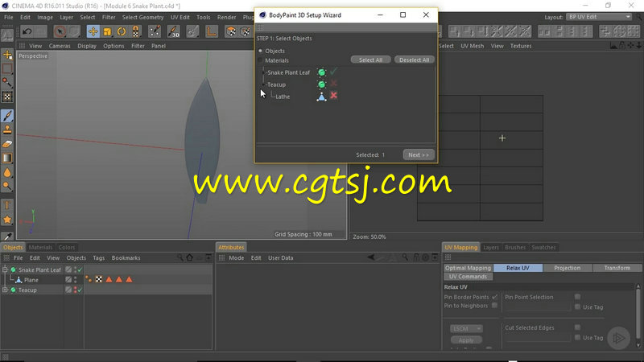
Task: Select the water drop Blur tool
Action: (7, 172)
